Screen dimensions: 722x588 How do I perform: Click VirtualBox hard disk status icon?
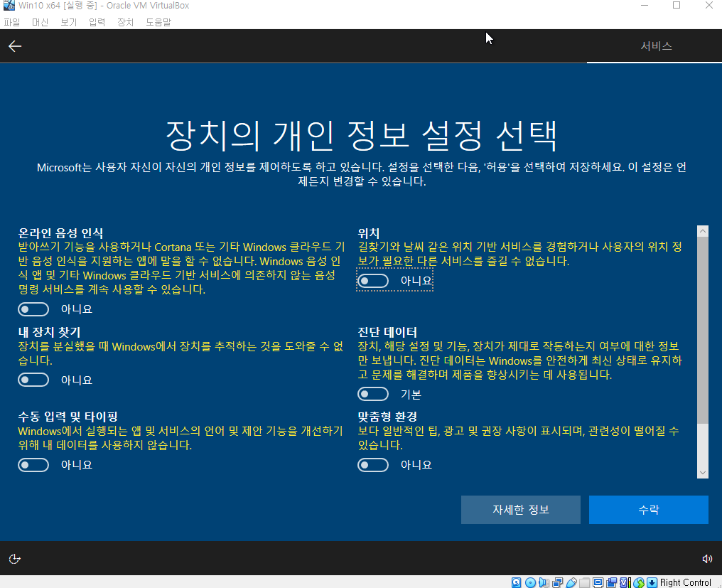(x=516, y=582)
